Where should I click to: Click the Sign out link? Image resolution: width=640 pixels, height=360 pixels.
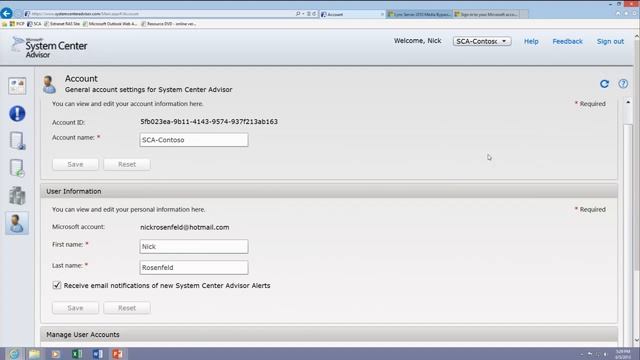[610, 41]
